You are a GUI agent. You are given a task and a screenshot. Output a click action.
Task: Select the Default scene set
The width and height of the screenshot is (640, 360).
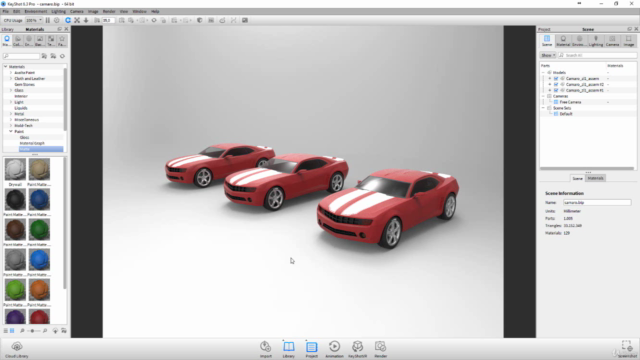566,114
